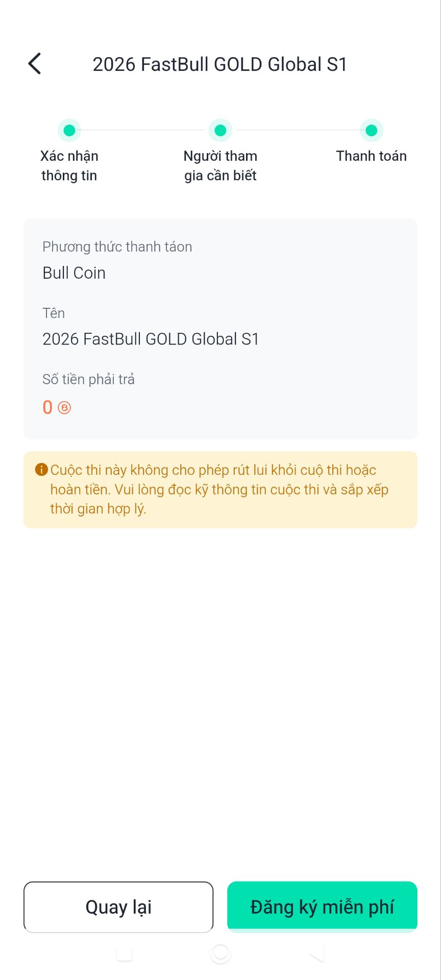This screenshot has width=441, height=980.
Task: Click the green dot above Người tham gia cần biết
Action: 220,131
